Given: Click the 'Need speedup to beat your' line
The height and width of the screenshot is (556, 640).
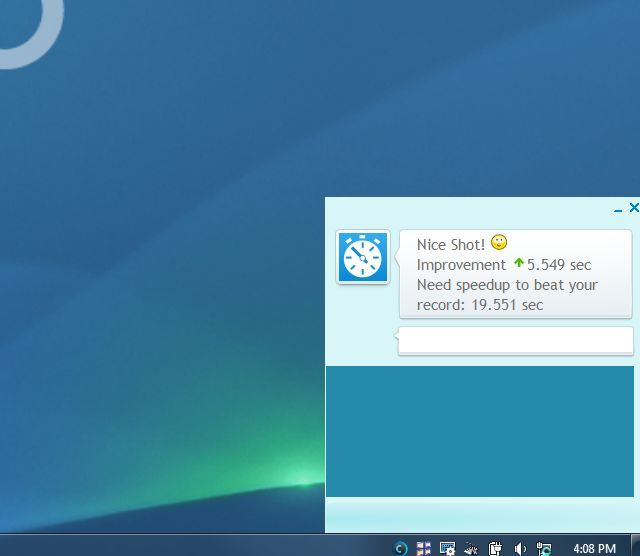Looking at the screenshot, I should pos(507,285).
